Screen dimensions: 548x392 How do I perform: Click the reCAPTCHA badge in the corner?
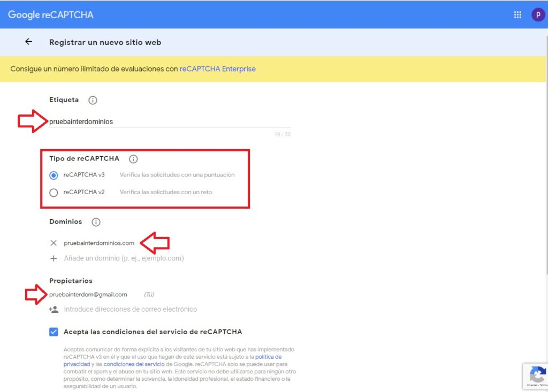(535, 376)
